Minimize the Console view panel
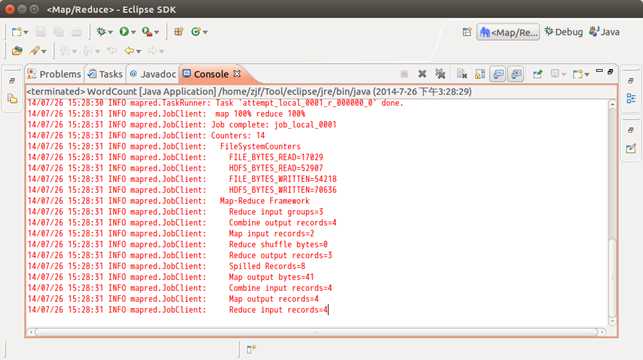The width and height of the screenshot is (643, 360). click(x=599, y=71)
